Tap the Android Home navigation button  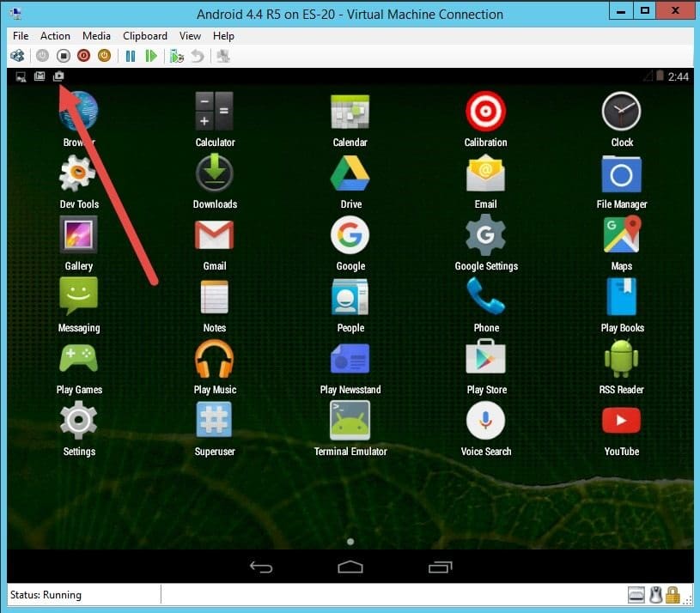[350, 567]
